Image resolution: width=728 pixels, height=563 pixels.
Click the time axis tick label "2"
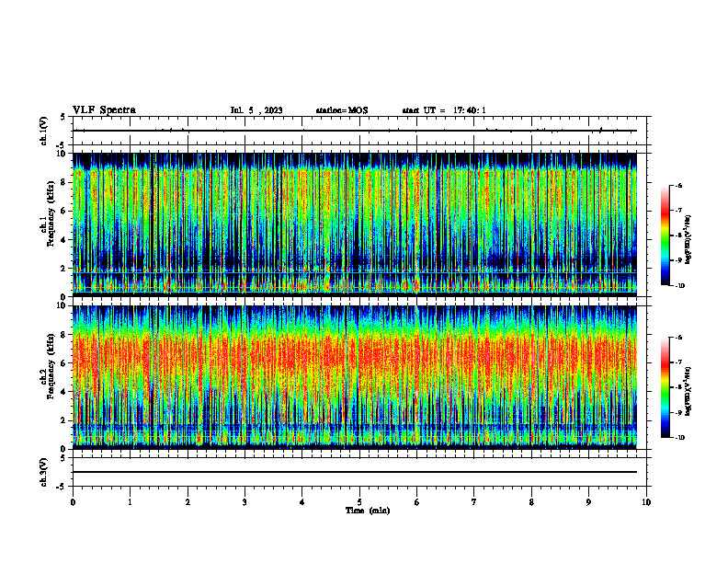[188, 502]
